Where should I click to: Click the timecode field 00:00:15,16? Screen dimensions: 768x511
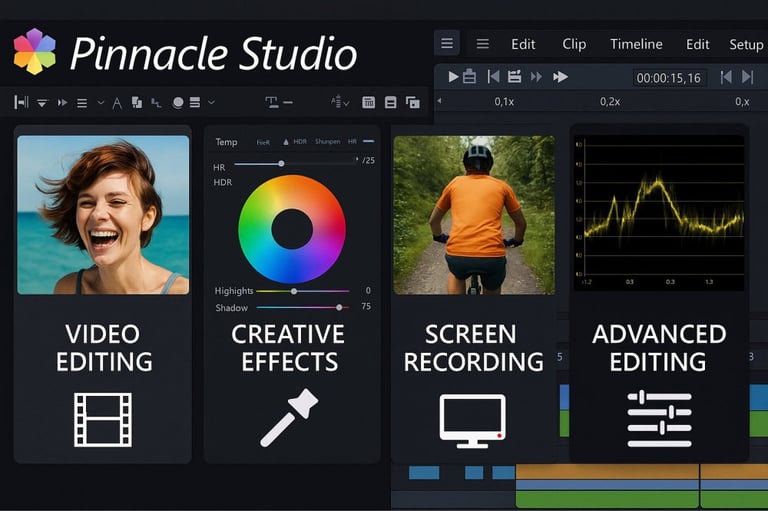pyautogui.click(x=669, y=78)
